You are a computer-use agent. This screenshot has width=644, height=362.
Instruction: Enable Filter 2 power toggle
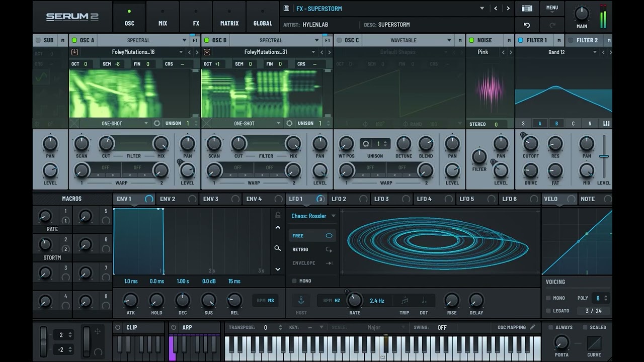click(x=571, y=40)
